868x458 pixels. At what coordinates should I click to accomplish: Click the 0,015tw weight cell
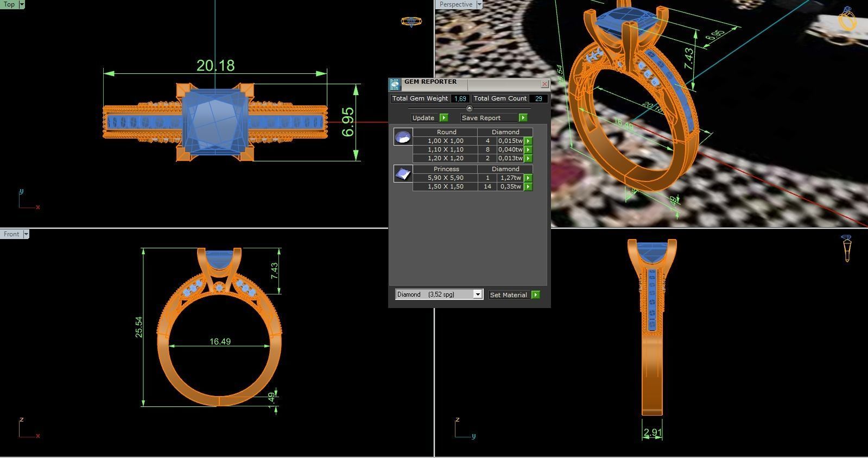[510, 141]
